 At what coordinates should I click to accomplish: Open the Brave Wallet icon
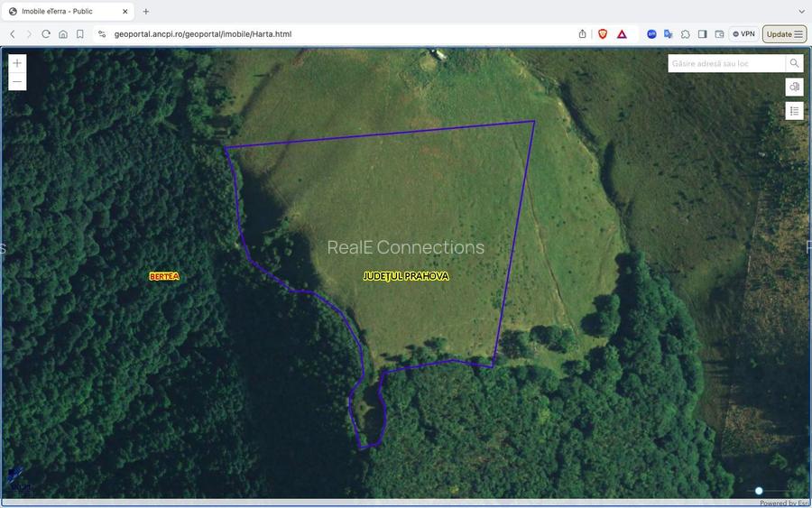click(x=719, y=34)
